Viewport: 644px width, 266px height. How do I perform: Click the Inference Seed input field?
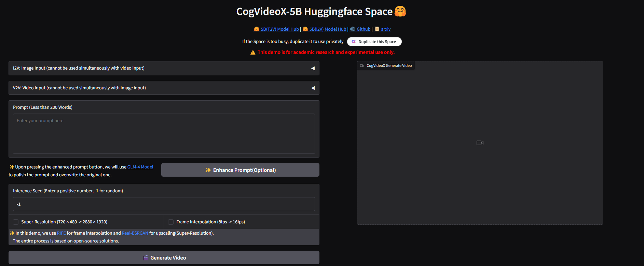pyautogui.click(x=164, y=204)
